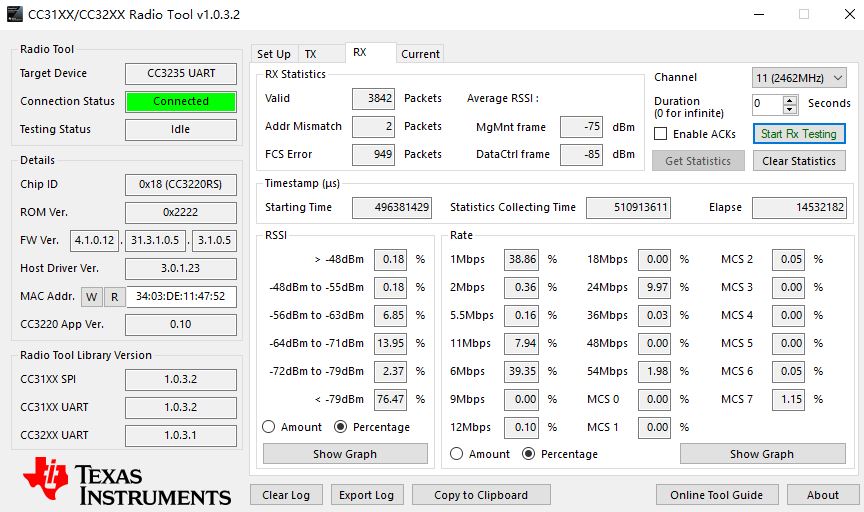Show the Rate graph
This screenshot has height=512, width=864.
tap(763, 454)
